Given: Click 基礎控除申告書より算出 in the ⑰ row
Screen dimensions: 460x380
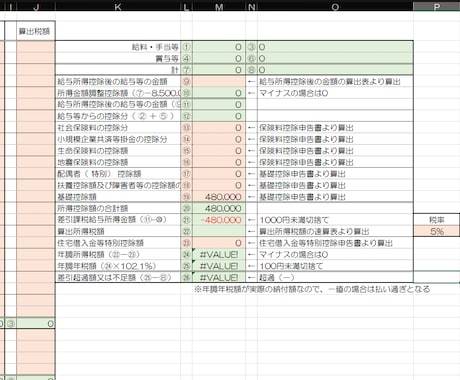Looking at the screenshot, I should (x=302, y=174).
